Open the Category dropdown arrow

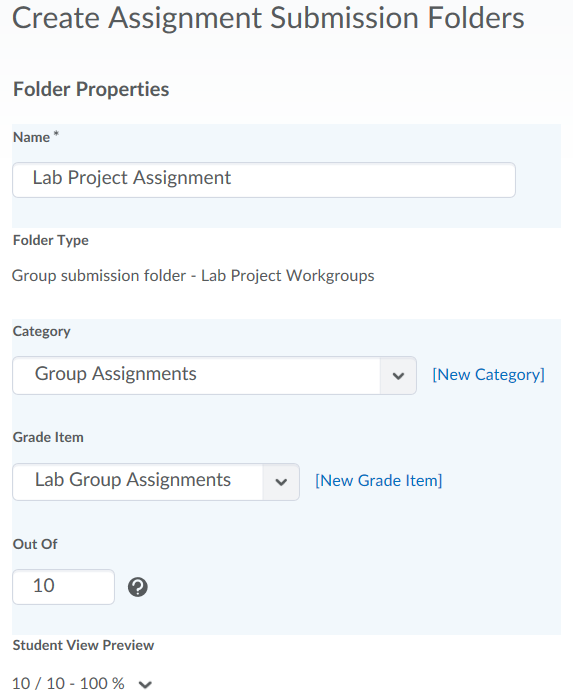pyautogui.click(x=398, y=375)
